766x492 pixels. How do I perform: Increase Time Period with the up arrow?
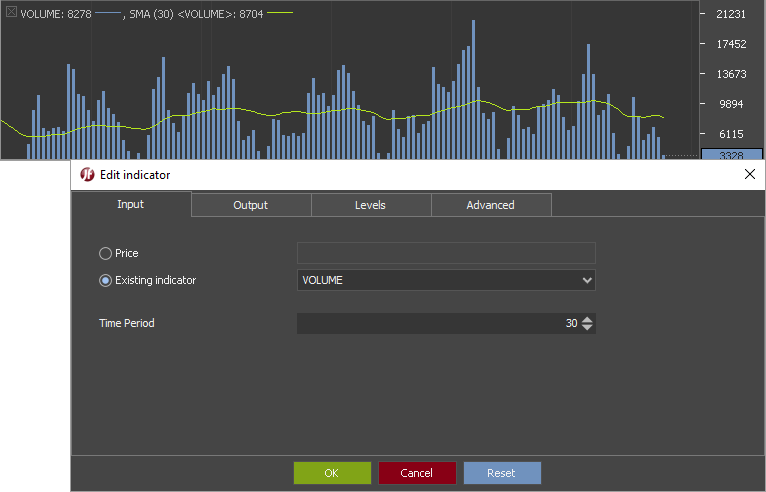587,320
